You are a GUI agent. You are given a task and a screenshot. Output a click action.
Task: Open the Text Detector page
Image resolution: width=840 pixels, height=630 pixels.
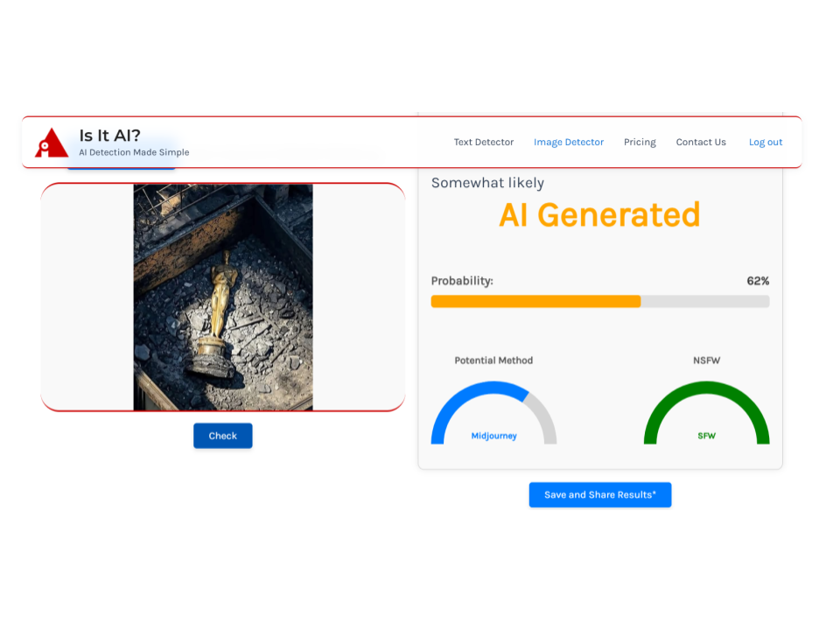coord(483,142)
